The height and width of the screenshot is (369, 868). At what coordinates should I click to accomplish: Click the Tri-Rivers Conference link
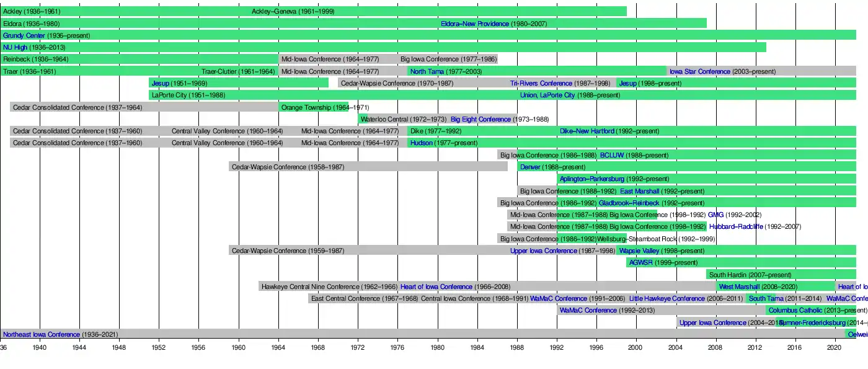(x=541, y=83)
